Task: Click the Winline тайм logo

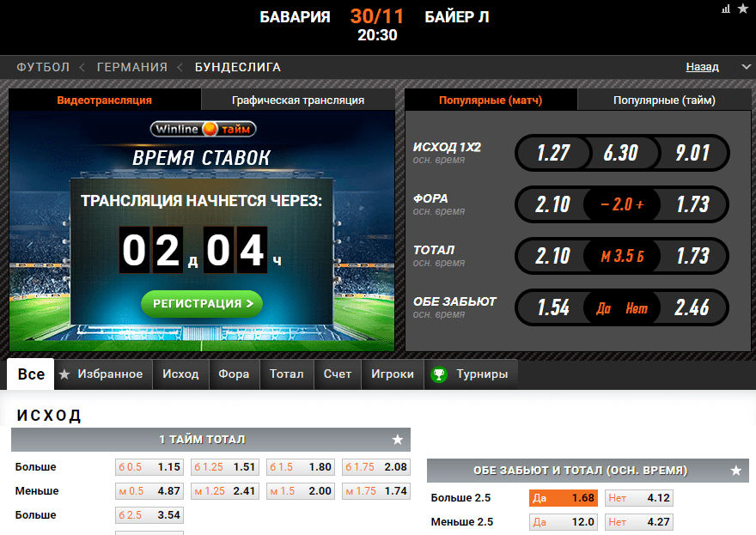Action: pyautogui.click(x=203, y=129)
